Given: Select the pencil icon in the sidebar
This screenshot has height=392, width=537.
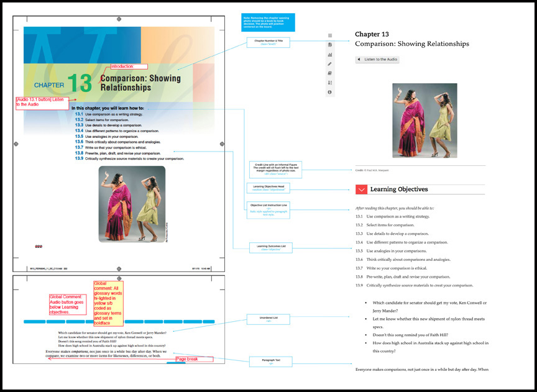Looking at the screenshot, I should [x=330, y=64].
